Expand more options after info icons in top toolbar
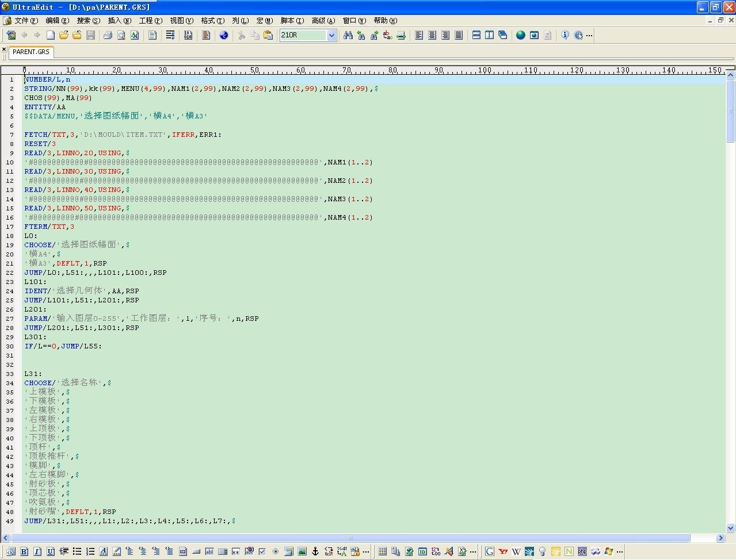The width and height of the screenshot is (736, 560). pos(589,36)
